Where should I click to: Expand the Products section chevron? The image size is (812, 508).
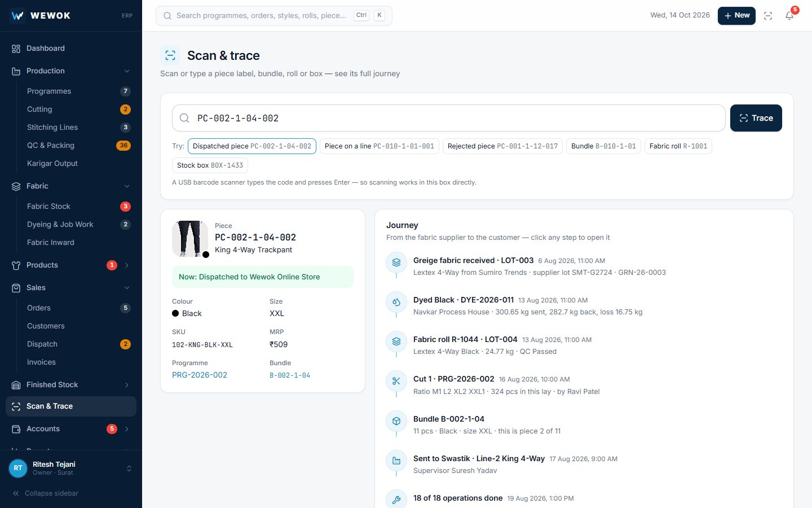pyautogui.click(x=127, y=265)
